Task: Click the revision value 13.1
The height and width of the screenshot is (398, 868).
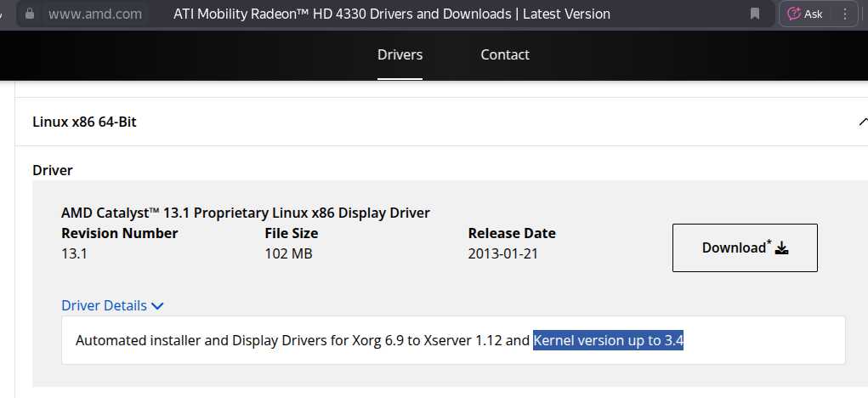Action: pyautogui.click(x=74, y=253)
